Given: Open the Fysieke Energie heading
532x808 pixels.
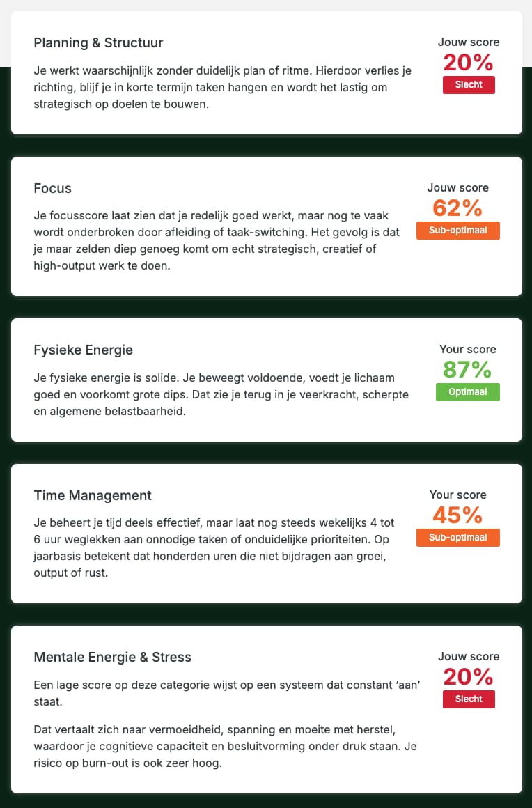Looking at the screenshot, I should coord(83,350).
